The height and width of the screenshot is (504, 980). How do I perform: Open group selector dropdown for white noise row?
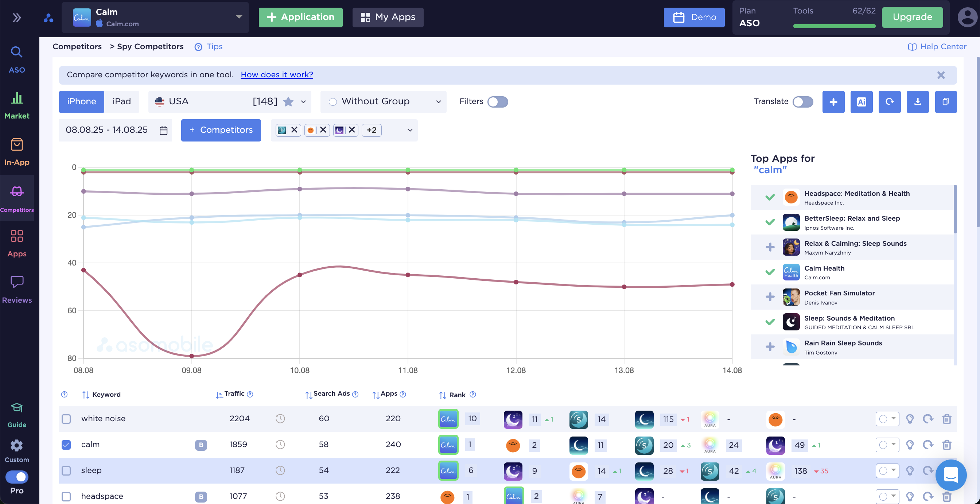887,419
